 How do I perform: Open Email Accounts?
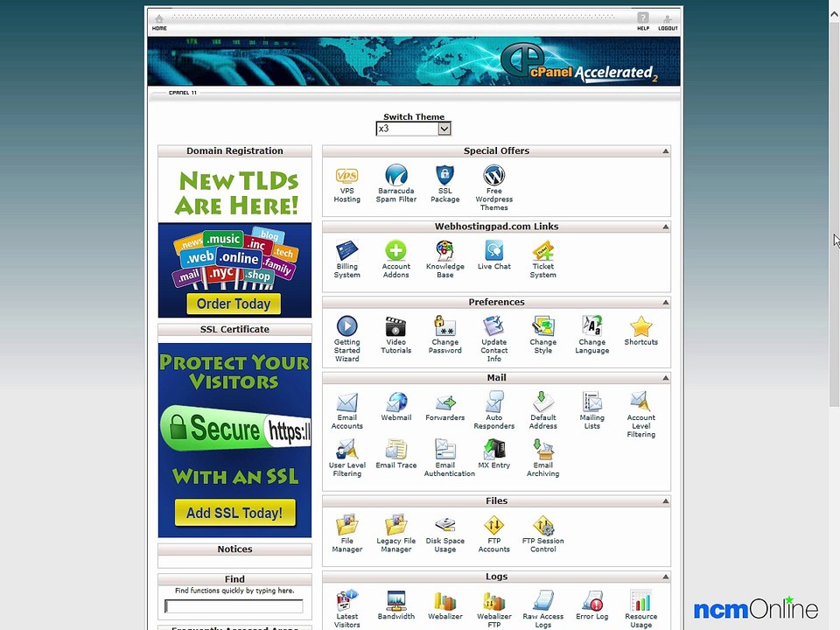[x=346, y=411]
